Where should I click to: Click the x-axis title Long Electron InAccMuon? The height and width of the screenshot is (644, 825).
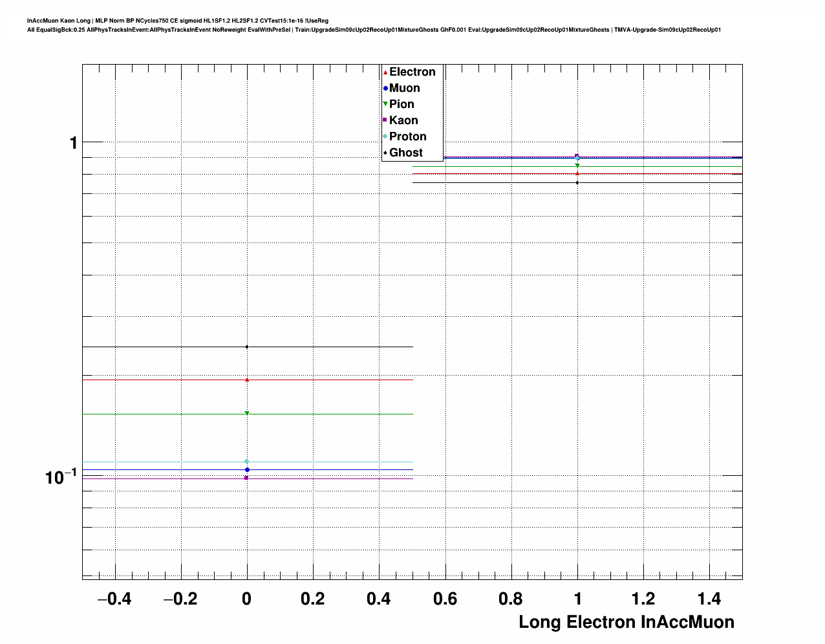(627, 622)
